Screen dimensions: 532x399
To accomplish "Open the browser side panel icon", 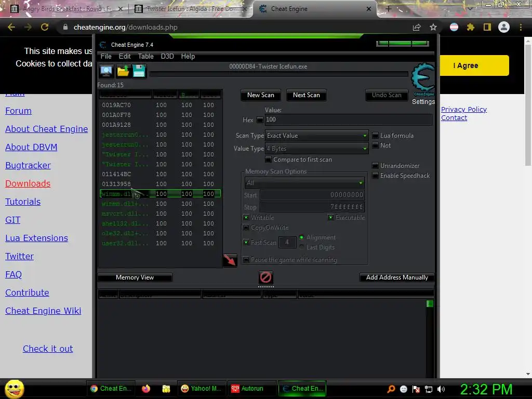I will tap(487, 27).
